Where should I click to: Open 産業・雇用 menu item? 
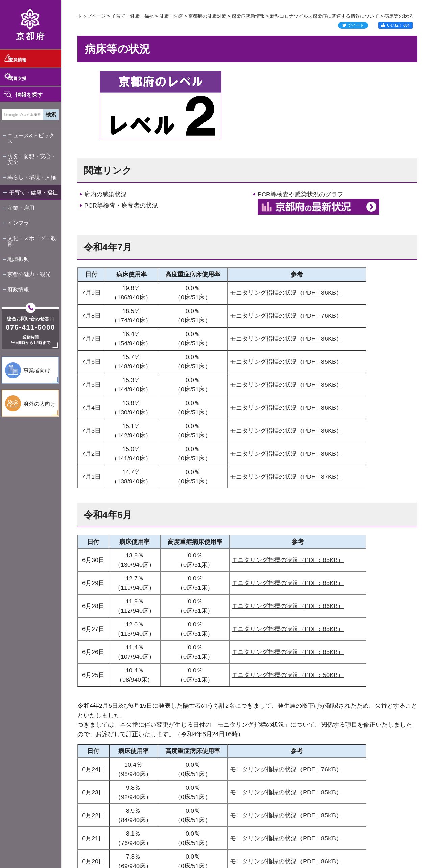(30, 208)
